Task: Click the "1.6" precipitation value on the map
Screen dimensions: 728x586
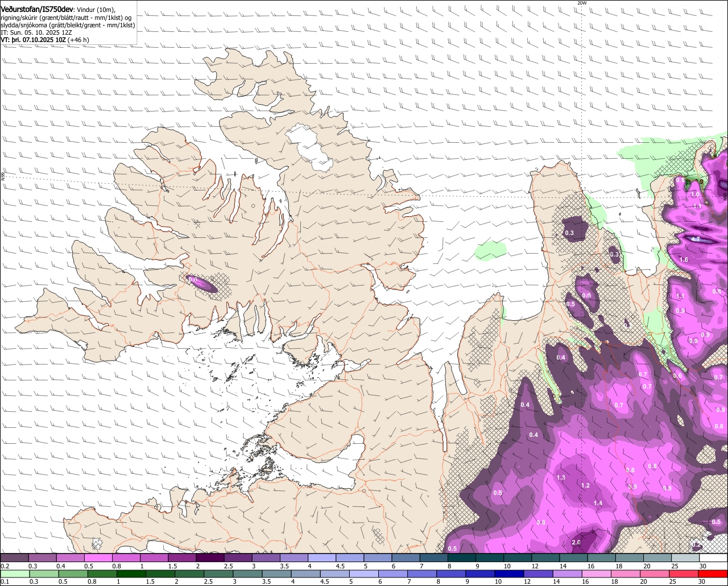Action: (x=684, y=259)
